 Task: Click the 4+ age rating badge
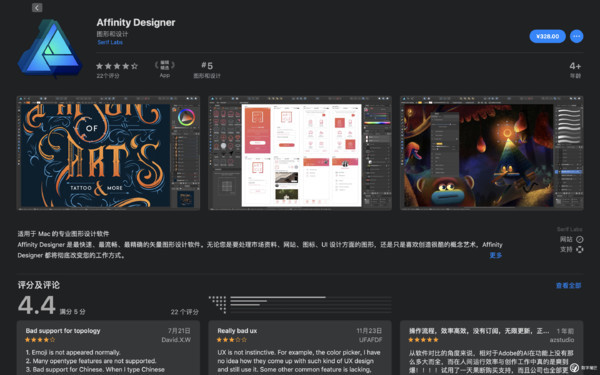click(x=575, y=69)
